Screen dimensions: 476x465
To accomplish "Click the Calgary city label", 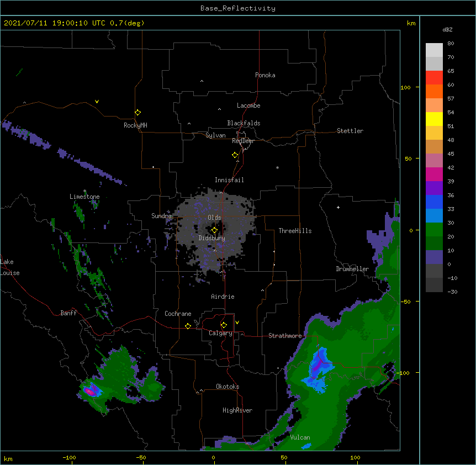I will [221, 333].
